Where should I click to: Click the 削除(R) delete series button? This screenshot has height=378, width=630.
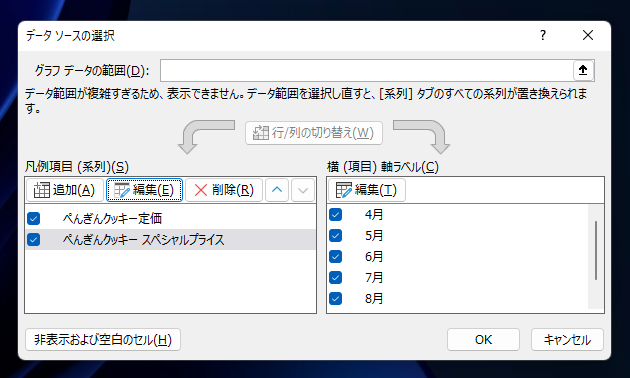pos(224,190)
